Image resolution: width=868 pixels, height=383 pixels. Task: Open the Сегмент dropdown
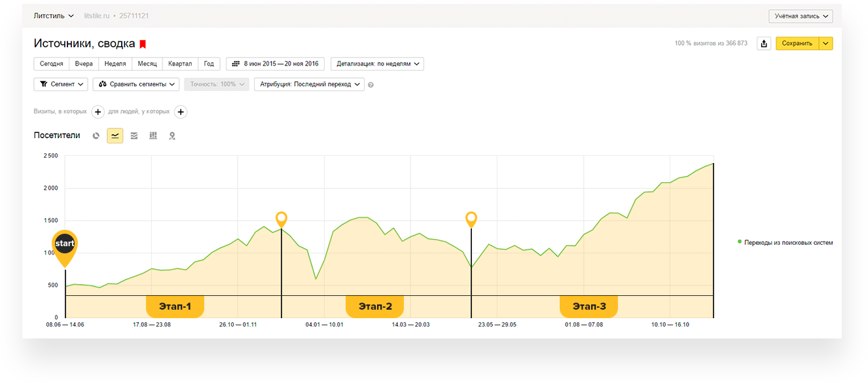click(x=61, y=84)
